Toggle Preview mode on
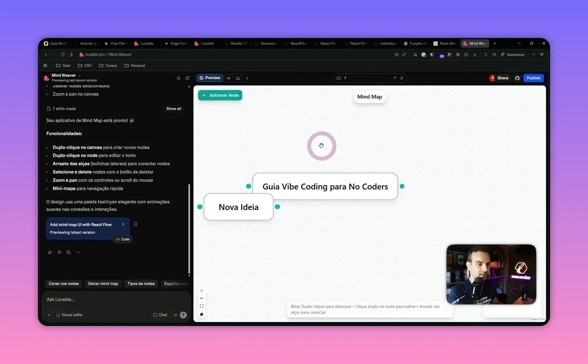The image size is (588, 364). coord(210,78)
